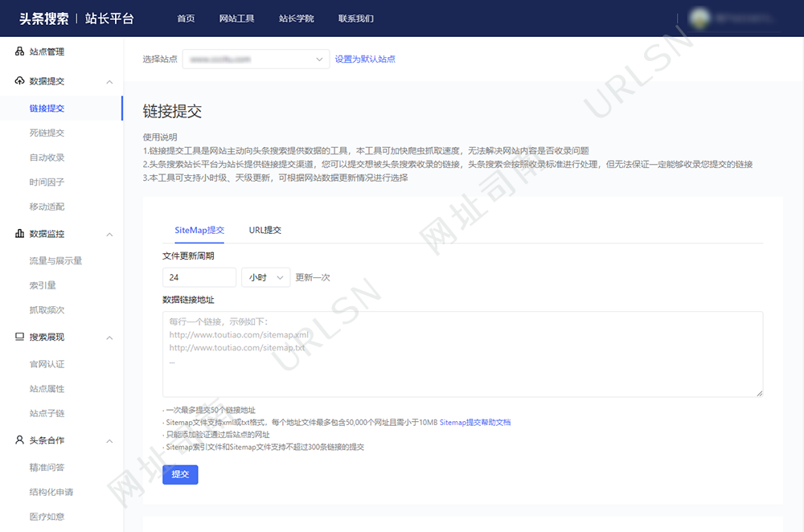Viewport: 804px width, 532px height.
Task: Click the 数据监控 bar chart icon
Action: 20,234
